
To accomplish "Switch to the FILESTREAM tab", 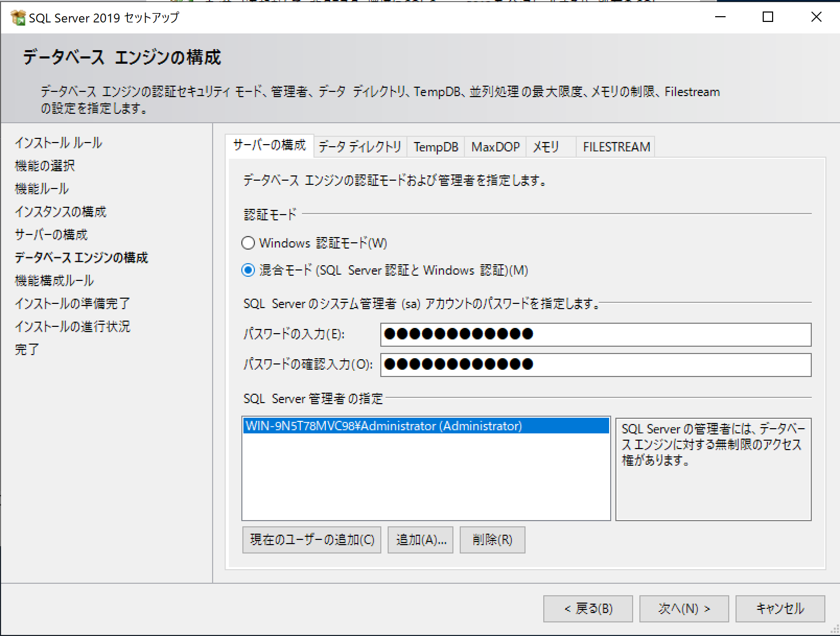I will 616,147.
